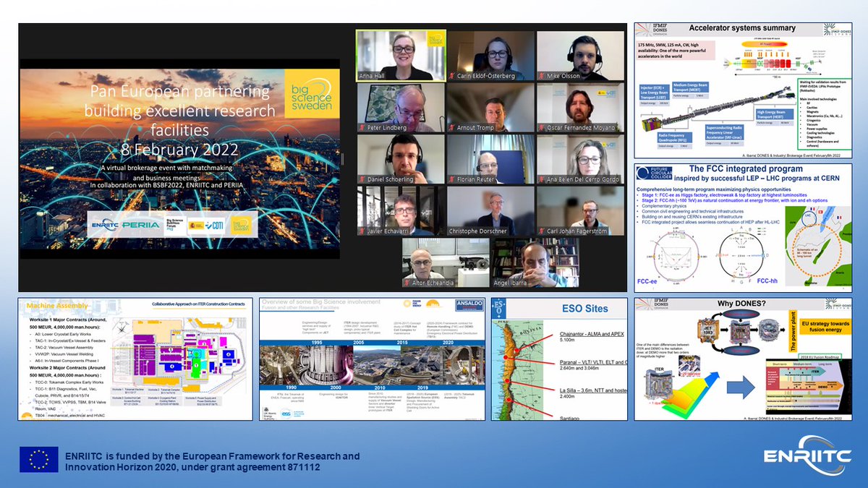Select Oscar Fernandez Moyano's video tile

tap(580, 108)
